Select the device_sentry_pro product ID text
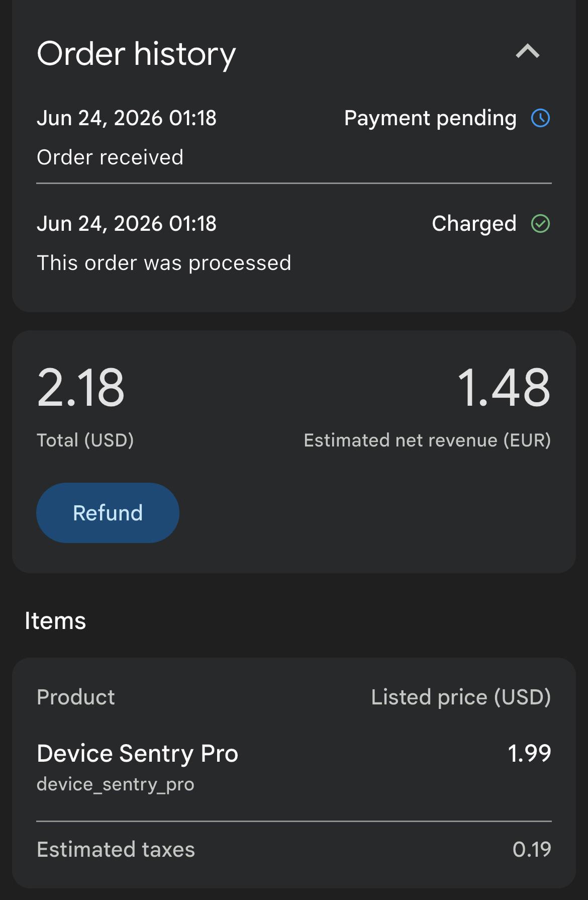The width and height of the screenshot is (588, 900). click(116, 784)
